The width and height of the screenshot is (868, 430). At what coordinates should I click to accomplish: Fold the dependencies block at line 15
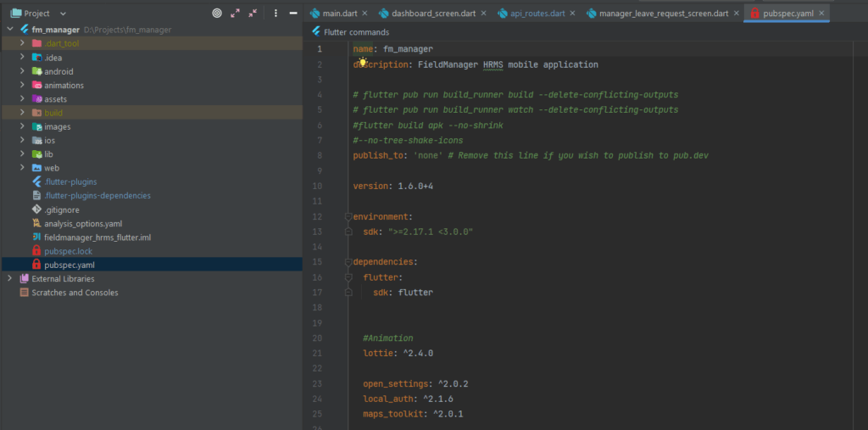click(x=348, y=262)
